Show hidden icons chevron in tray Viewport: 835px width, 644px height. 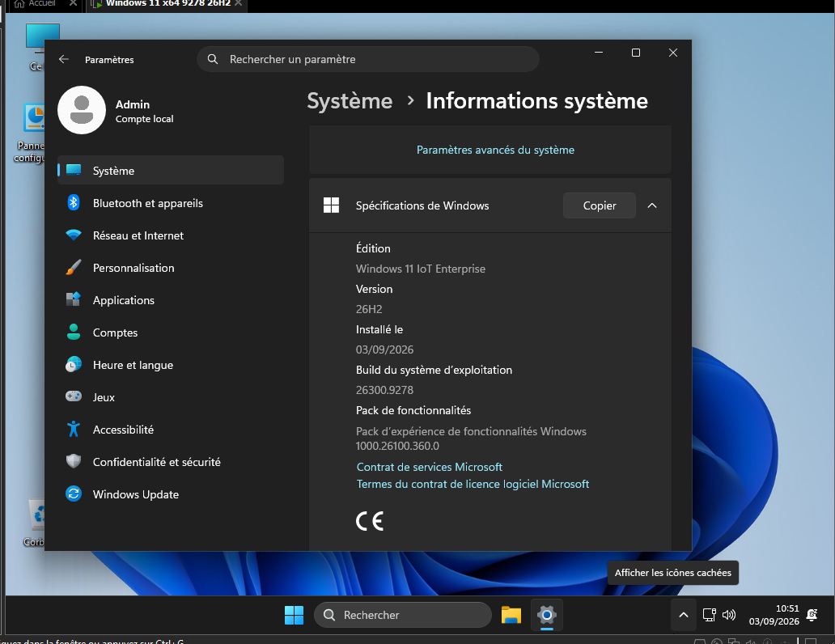[684, 615]
